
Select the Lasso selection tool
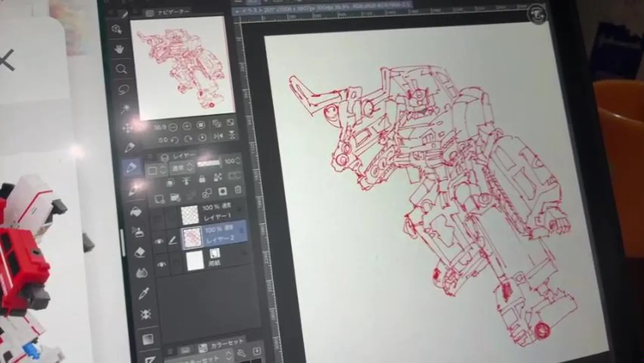tap(123, 89)
